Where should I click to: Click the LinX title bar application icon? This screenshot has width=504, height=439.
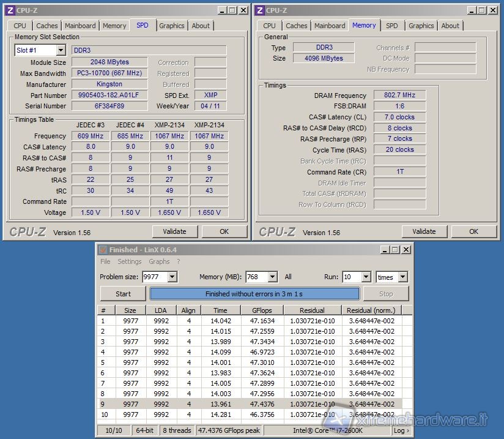coord(103,250)
